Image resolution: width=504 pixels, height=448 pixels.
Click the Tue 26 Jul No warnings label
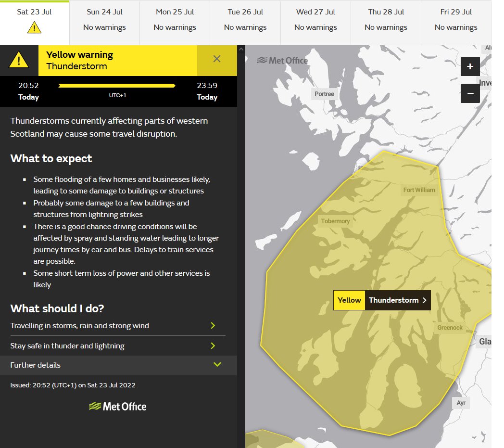(245, 27)
